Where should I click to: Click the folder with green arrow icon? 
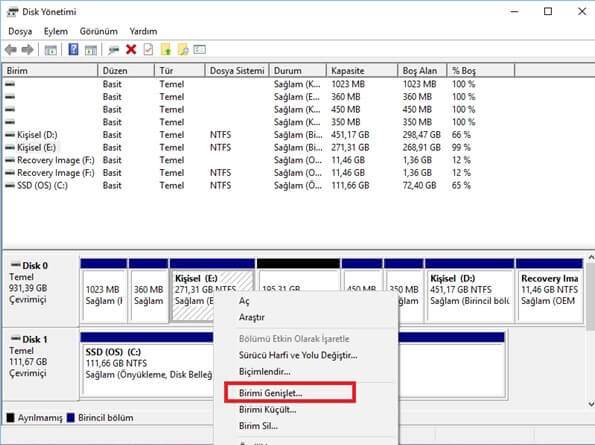[166, 50]
